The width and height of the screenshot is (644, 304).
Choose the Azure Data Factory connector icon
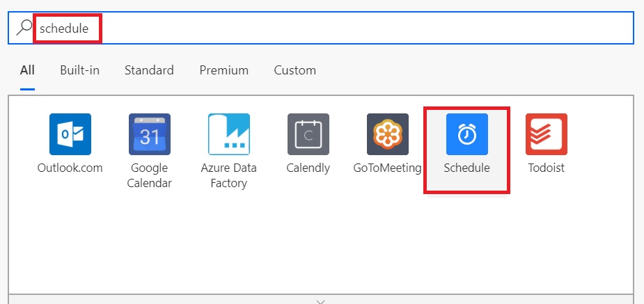tap(229, 134)
